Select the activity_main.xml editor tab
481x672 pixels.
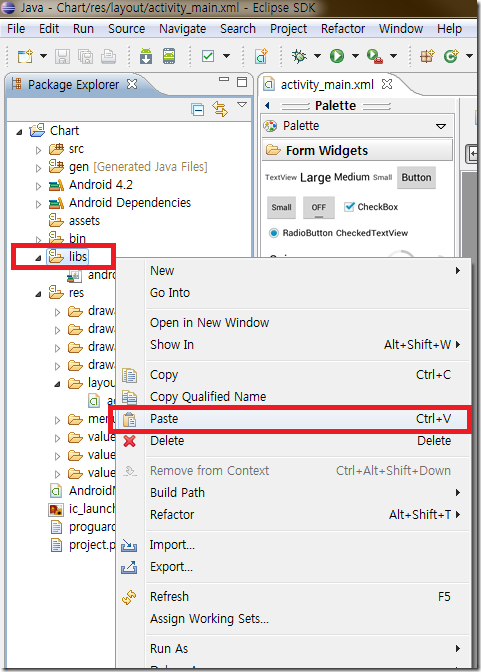[x=327, y=84]
